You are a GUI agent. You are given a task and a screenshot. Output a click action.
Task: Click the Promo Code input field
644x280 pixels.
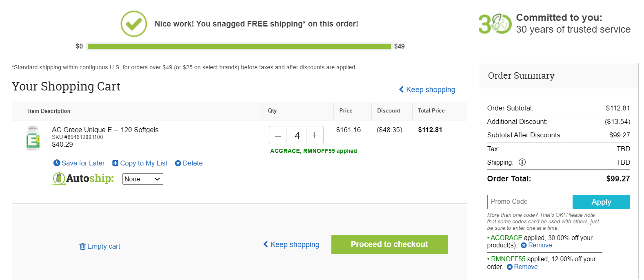pyautogui.click(x=530, y=202)
